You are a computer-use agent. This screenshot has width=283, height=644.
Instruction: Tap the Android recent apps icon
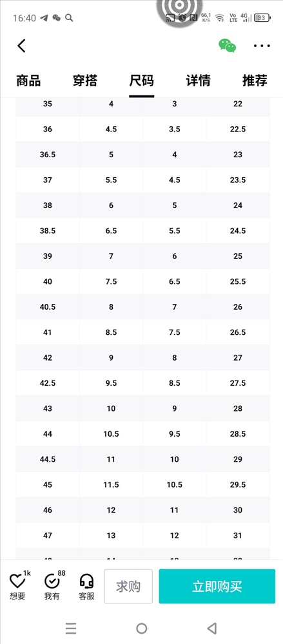(71, 628)
